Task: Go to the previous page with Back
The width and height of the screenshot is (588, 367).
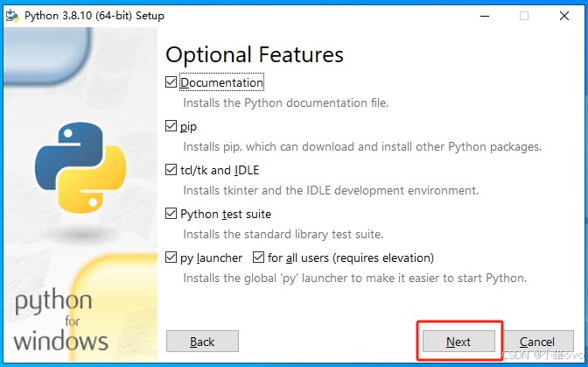Action: (202, 342)
